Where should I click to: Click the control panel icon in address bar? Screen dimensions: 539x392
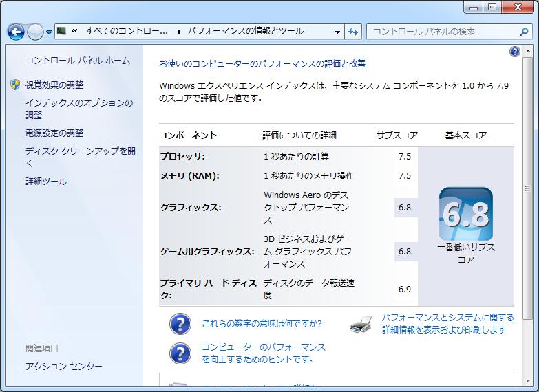point(61,31)
